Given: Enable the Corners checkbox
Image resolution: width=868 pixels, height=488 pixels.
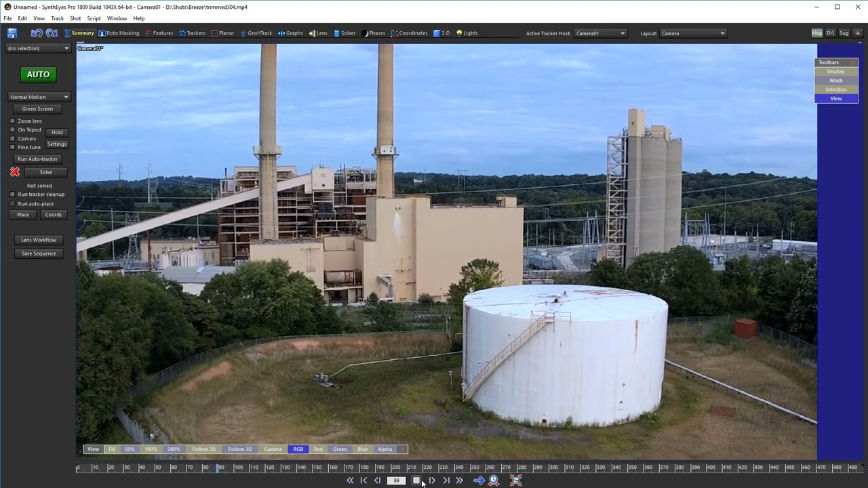Looking at the screenshot, I should tap(12, 138).
